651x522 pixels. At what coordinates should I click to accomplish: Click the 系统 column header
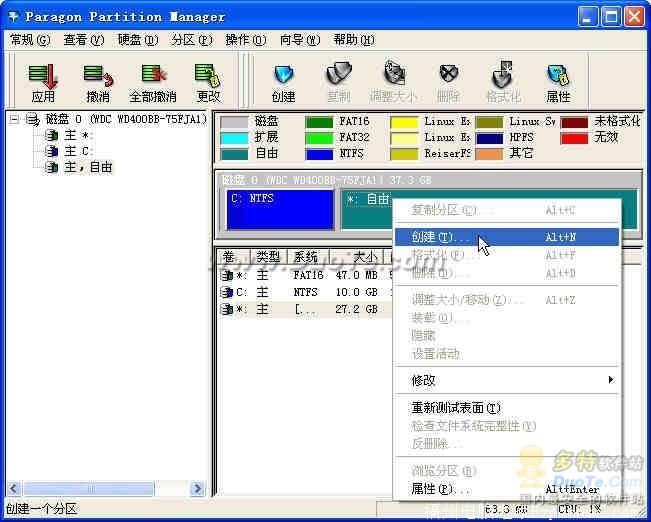pyautogui.click(x=307, y=257)
